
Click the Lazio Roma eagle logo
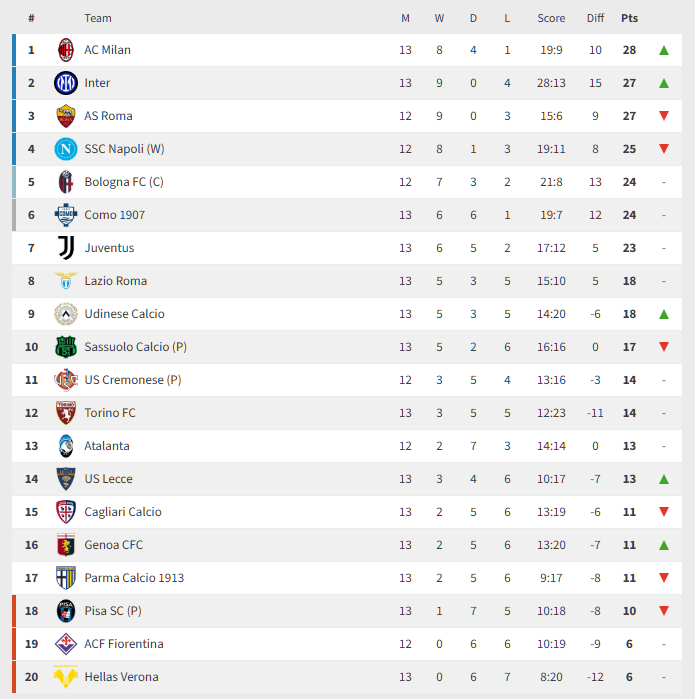[x=66, y=281]
